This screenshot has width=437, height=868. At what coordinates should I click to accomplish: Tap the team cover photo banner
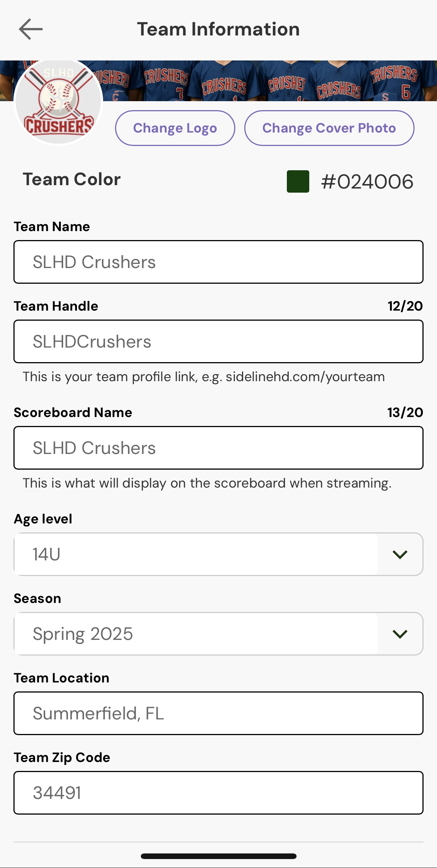click(x=269, y=81)
